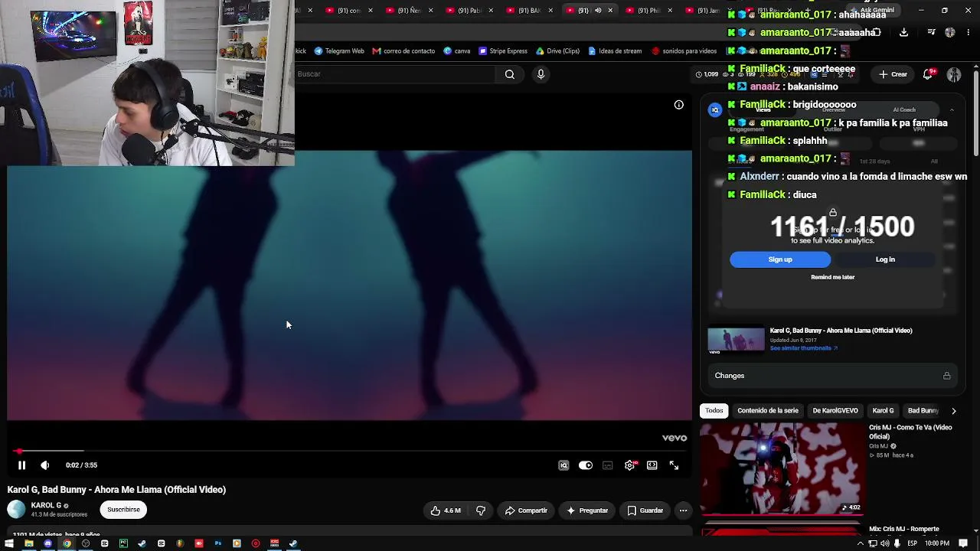Click the vidIQ Sign up button
Viewport: 980px width, 551px height.
(x=780, y=259)
